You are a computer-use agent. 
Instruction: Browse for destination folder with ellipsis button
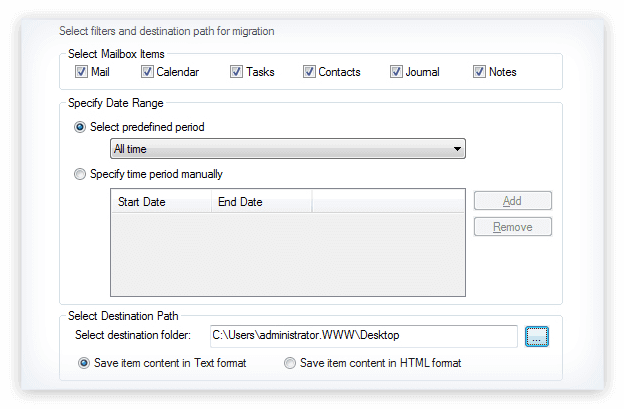tap(537, 336)
